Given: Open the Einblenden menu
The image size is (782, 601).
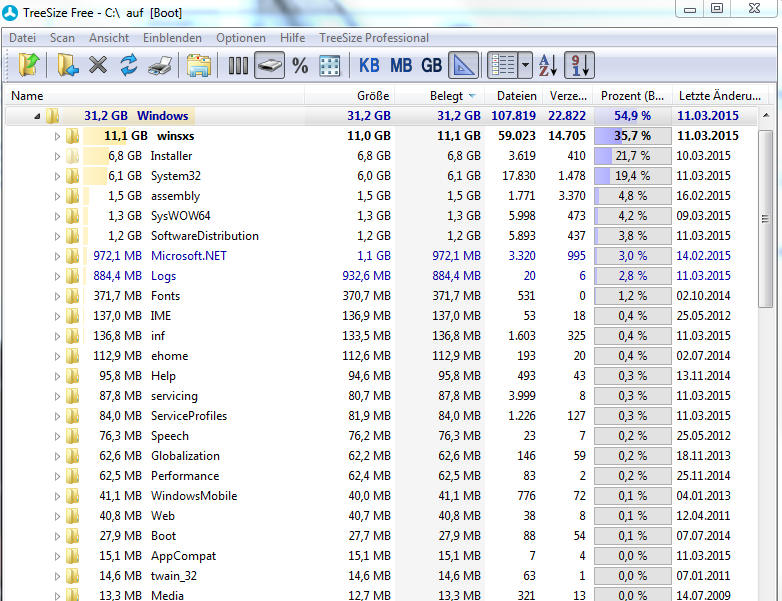Looking at the screenshot, I should click(x=173, y=38).
